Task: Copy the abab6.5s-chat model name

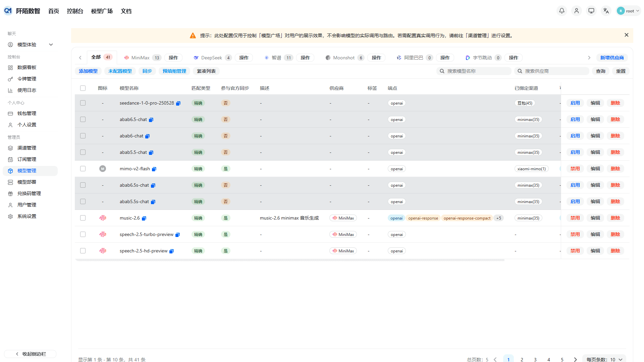Action: click(x=153, y=185)
